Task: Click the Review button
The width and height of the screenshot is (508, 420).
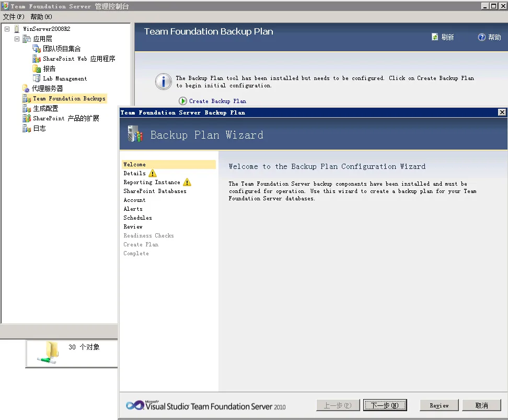Action: (x=439, y=405)
